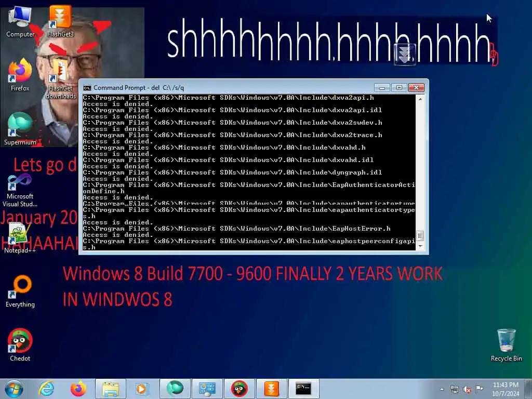Open the Action Center flag icon
Image resolution: width=532 pixels, height=399 pixels.
tap(480, 389)
